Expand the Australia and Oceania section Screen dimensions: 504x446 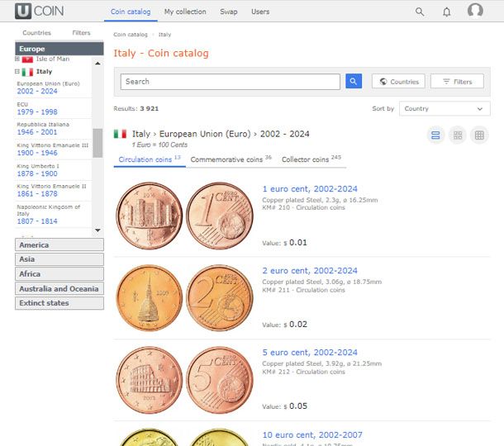click(59, 288)
